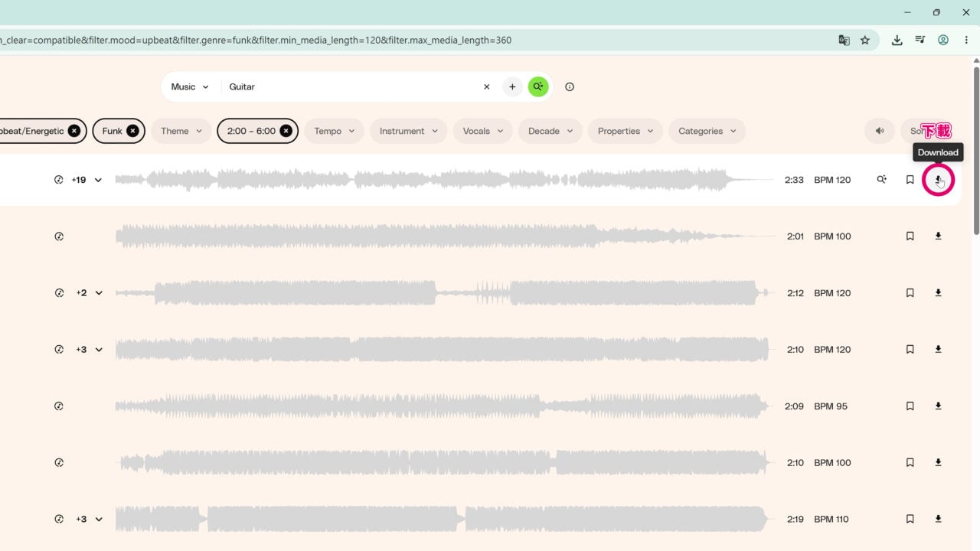Add another search term with plus button
This screenshot has width=980, height=551.
point(512,86)
